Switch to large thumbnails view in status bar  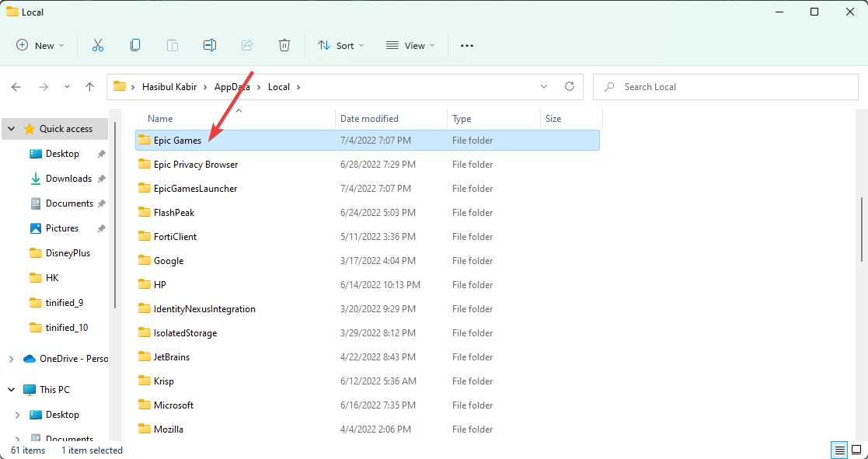pos(856,450)
